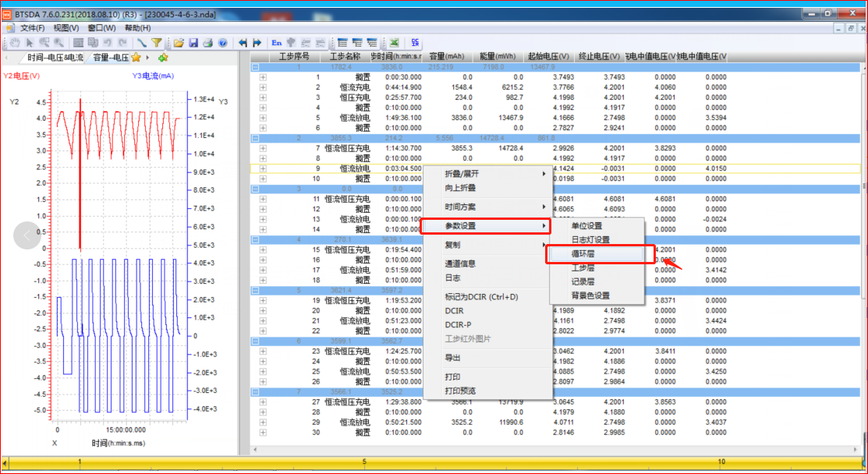Image resolution: width=868 pixels, height=474 pixels.
Task: Click the blue left arrow icon
Action: [243, 43]
